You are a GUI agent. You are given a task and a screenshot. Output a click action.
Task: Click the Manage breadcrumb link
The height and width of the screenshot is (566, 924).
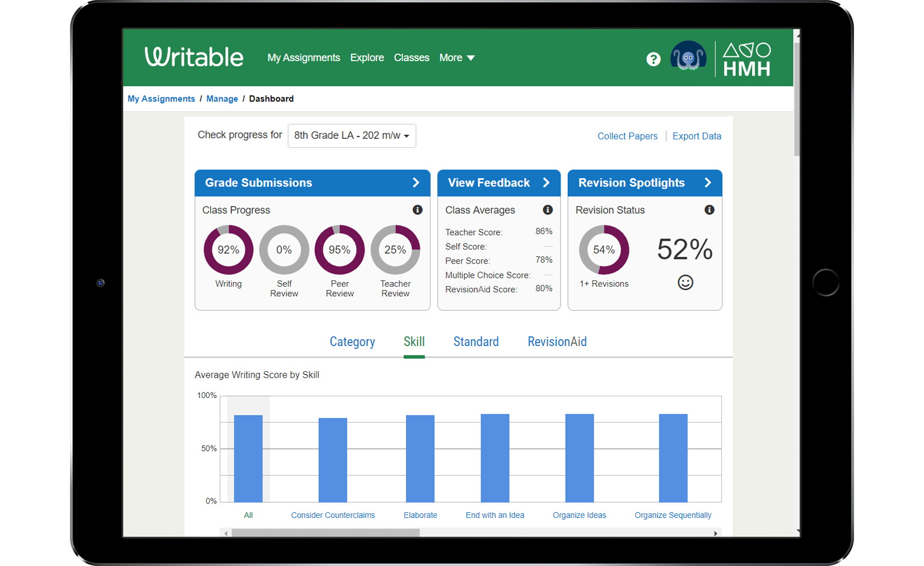point(222,99)
